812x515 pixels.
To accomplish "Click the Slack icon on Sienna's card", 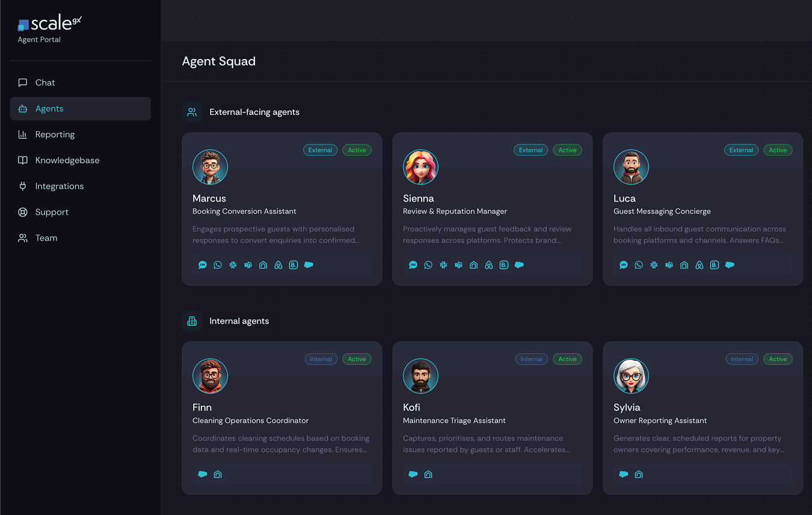I will point(443,265).
